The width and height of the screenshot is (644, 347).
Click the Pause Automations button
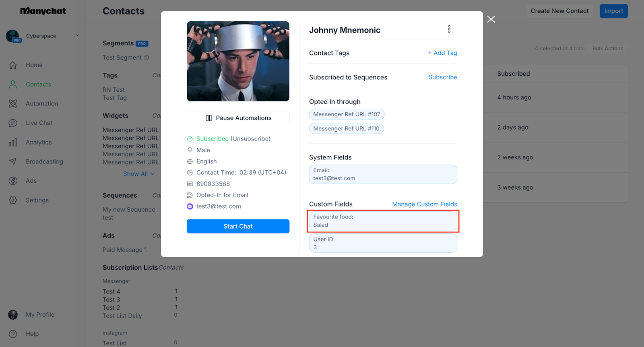[238, 118]
